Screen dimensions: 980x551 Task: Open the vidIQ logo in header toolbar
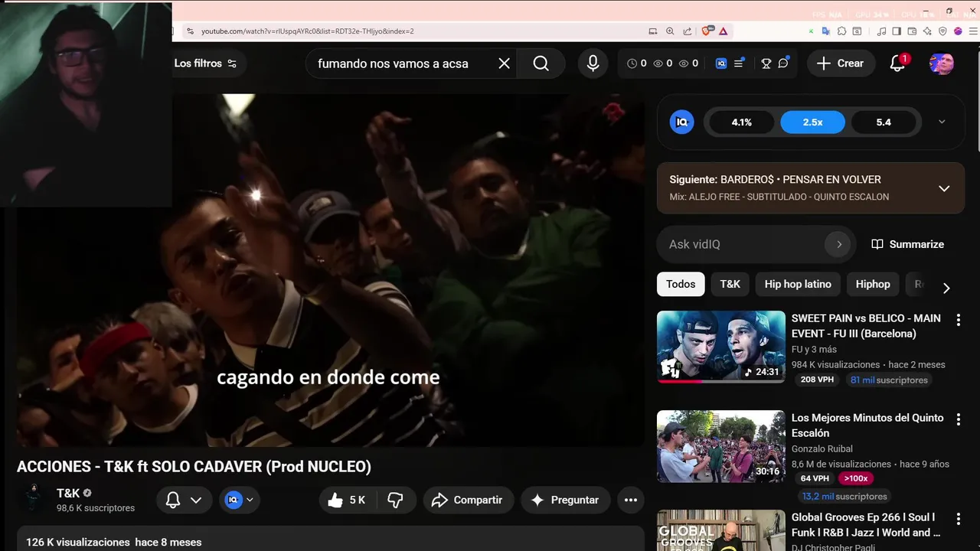(x=721, y=64)
